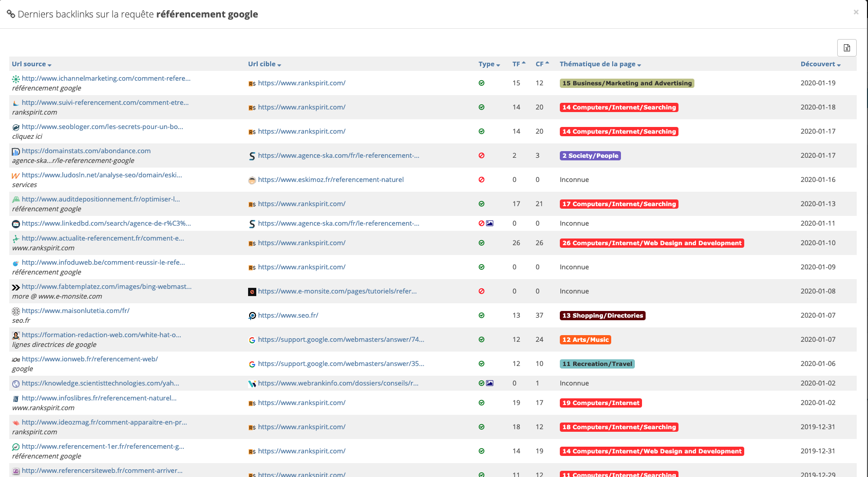Select the 13 Shopping/Directories tag
This screenshot has height=477, width=868.
602,316
